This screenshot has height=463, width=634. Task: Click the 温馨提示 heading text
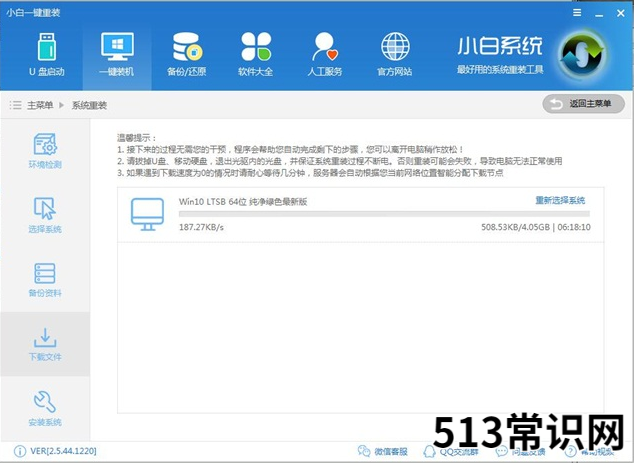pyautogui.click(x=136, y=138)
